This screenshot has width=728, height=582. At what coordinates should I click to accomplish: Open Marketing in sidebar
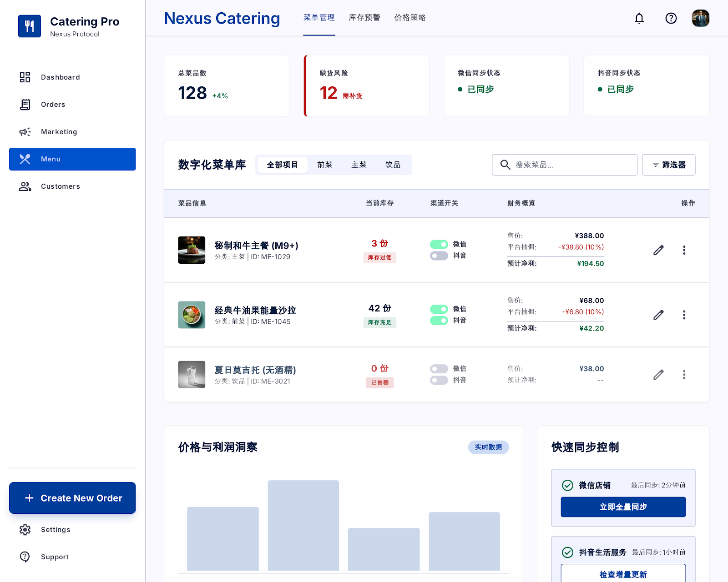[72, 132]
